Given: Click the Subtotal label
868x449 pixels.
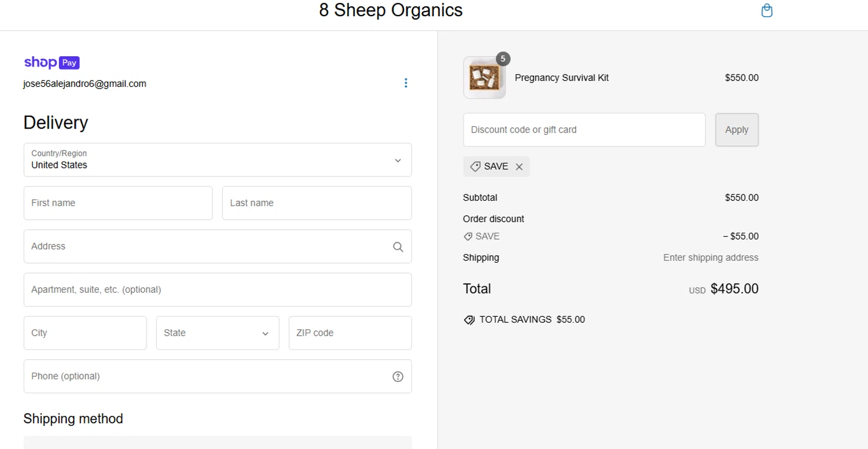Looking at the screenshot, I should [480, 198].
